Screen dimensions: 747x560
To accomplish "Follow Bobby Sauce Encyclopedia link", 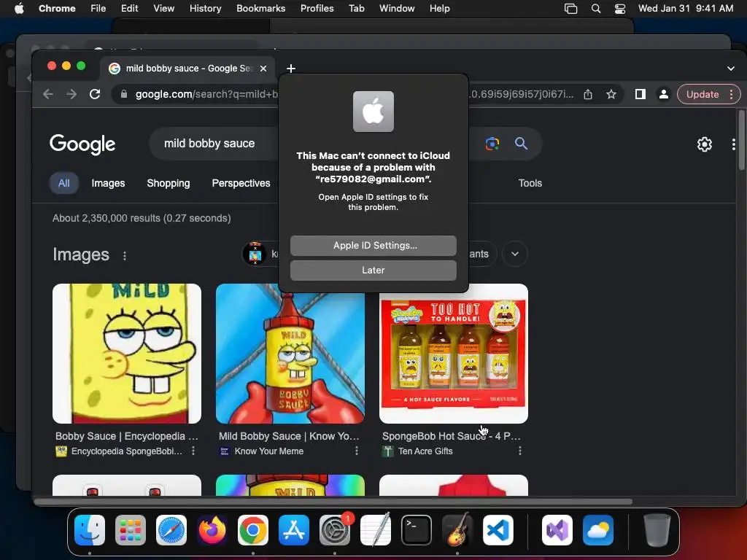I will 127,436.
